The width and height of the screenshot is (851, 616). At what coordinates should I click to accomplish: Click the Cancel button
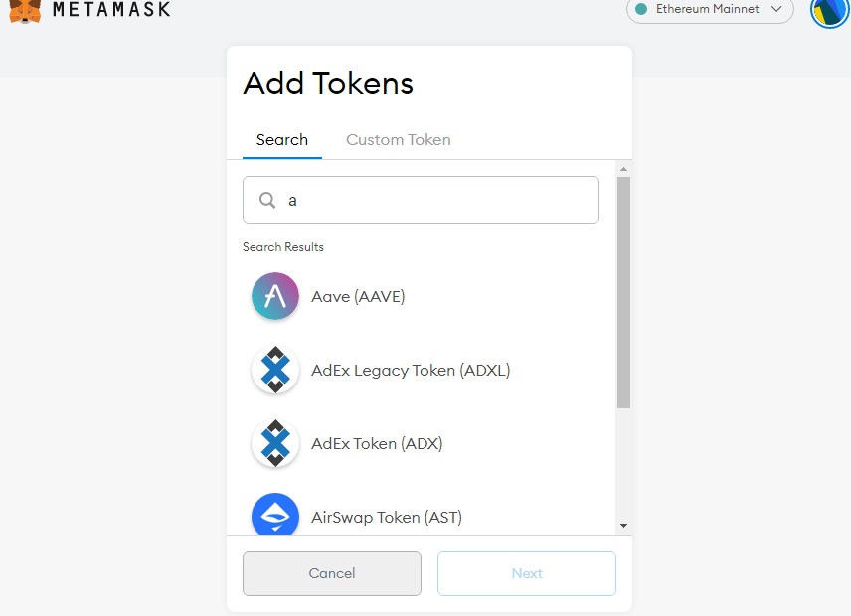(x=332, y=573)
